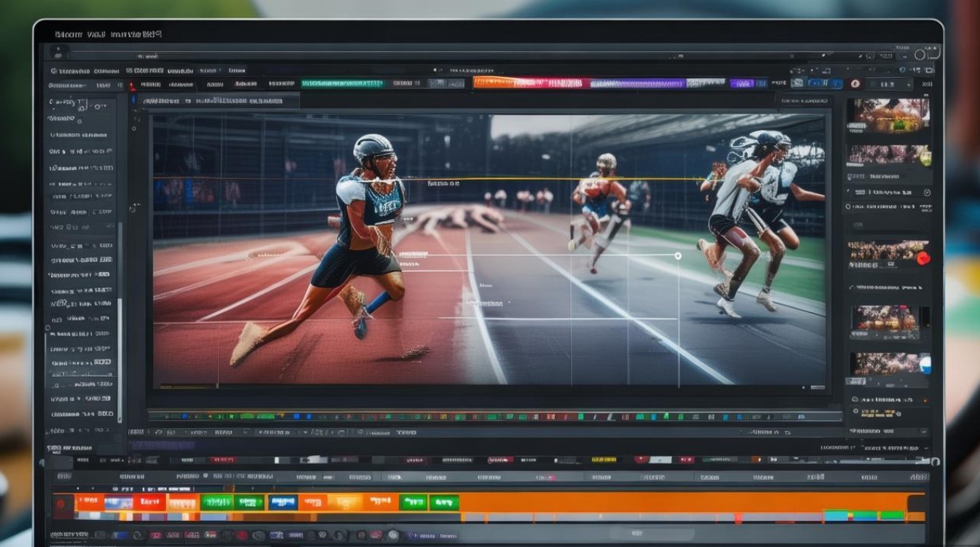Select the blue clip in the timeline track

pos(282,502)
